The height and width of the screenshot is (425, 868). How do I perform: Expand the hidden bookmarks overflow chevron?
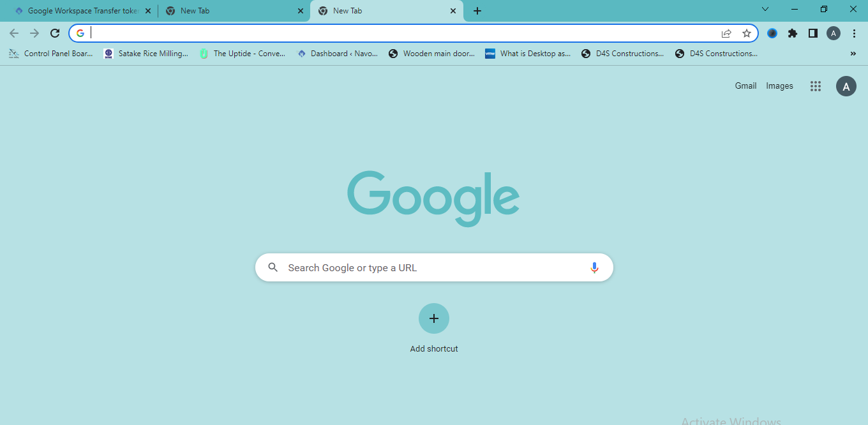[x=853, y=54]
